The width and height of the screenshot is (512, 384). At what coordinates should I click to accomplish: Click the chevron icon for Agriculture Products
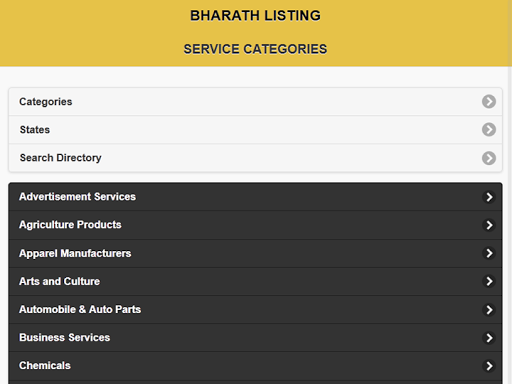pos(489,225)
